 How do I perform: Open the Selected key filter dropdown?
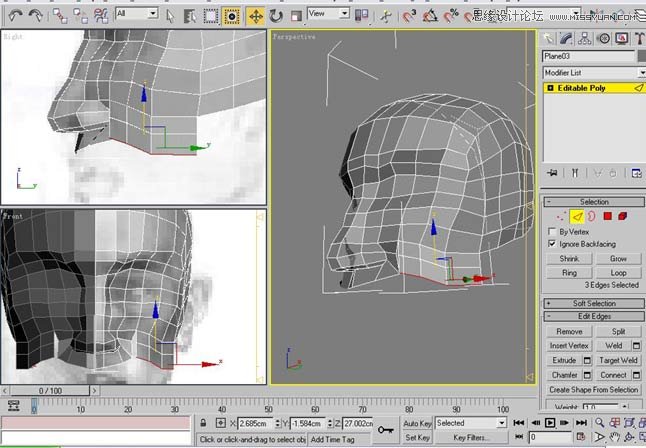click(x=470, y=423)
